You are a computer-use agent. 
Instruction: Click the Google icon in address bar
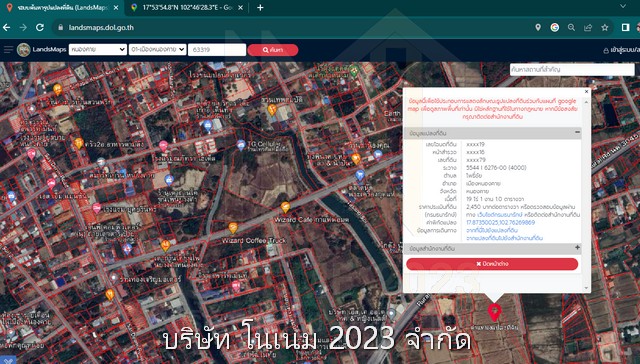point(554,27)
